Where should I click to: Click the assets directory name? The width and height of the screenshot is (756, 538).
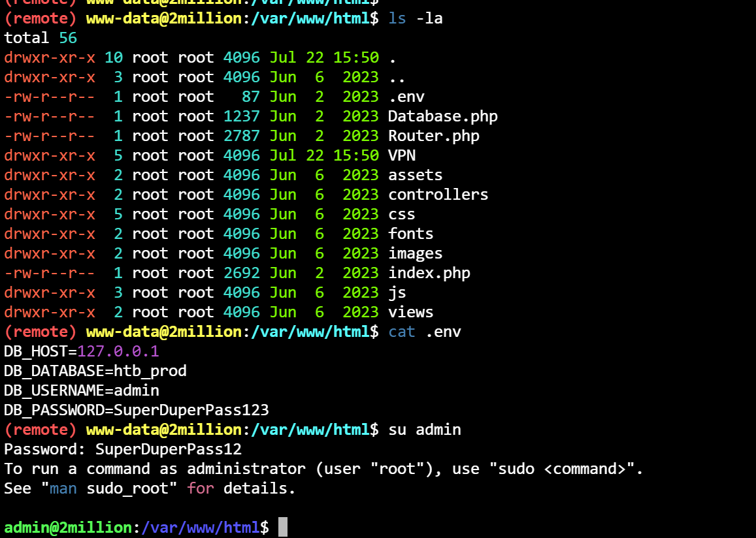415,175
